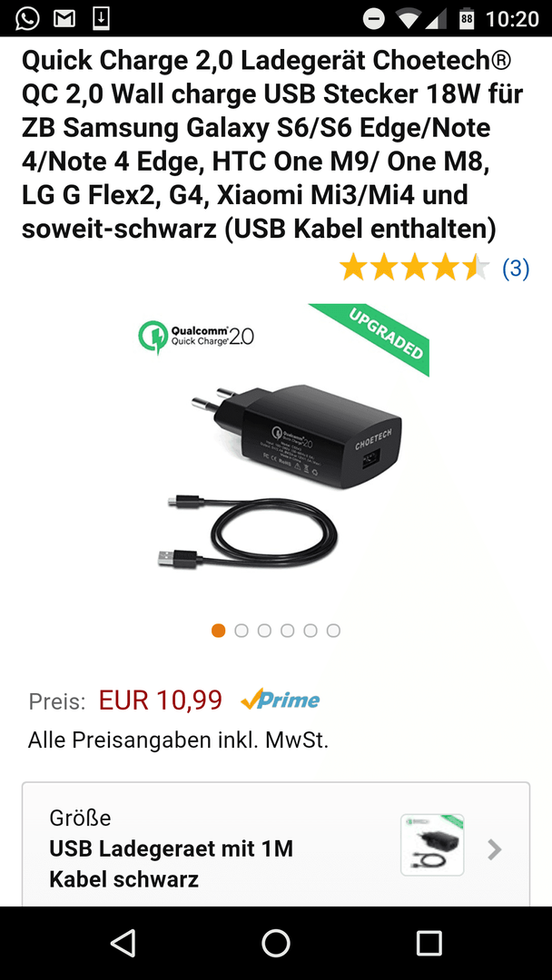
Task: Tap the WhatsApp notification icon
Action: [x=27, y=19]
